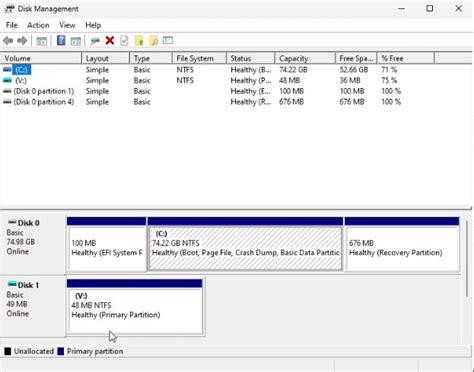
Task: Click drive icon beside Disk 0 partition 4
Action: pyautogui.click(x=7, y=102)
